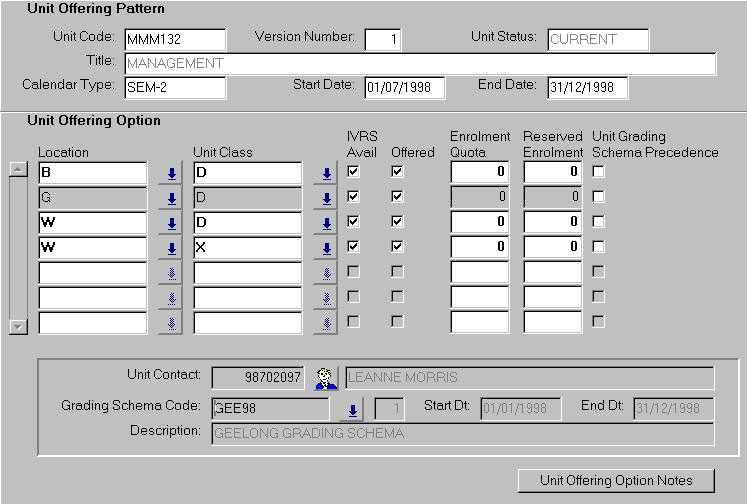
Task: Enable Unit Grading Schema Precedence for first row
Action: point(598,172)
